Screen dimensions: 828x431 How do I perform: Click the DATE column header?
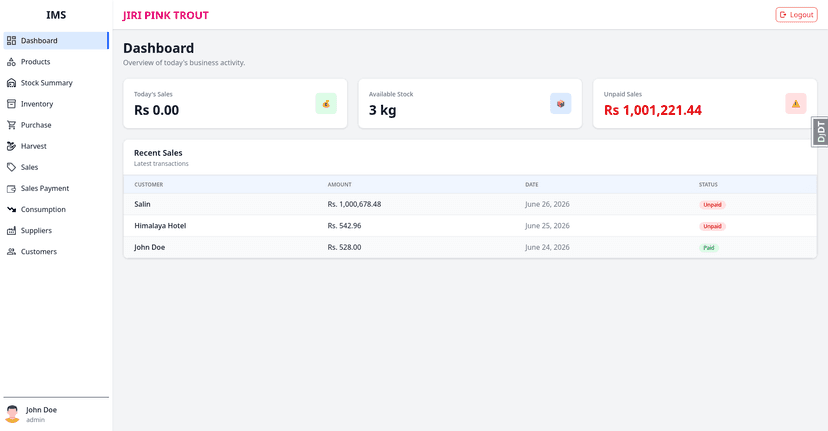[x=532, y=184]
